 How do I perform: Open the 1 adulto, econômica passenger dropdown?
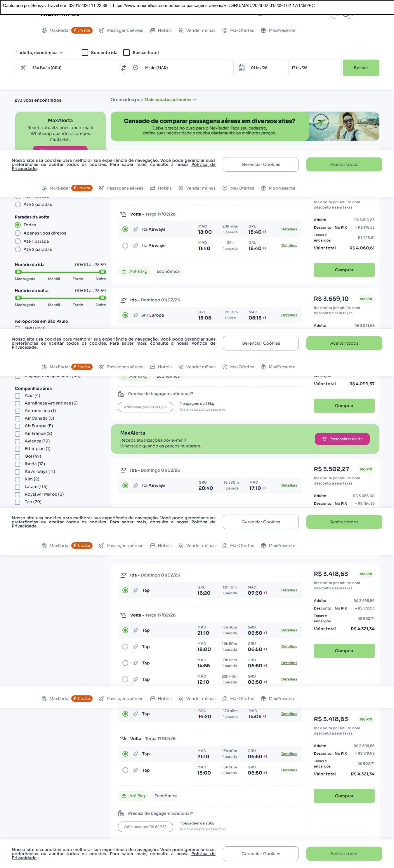(x=39, y=53)
